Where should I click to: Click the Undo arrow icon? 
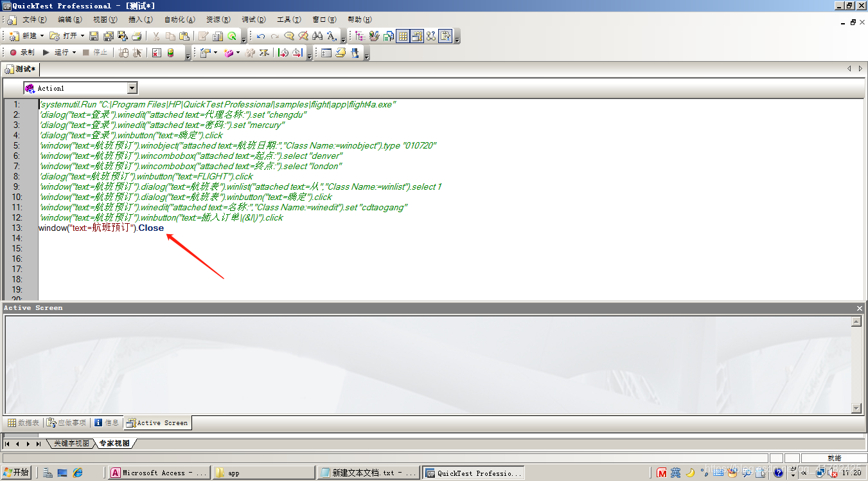coord(261,36)
